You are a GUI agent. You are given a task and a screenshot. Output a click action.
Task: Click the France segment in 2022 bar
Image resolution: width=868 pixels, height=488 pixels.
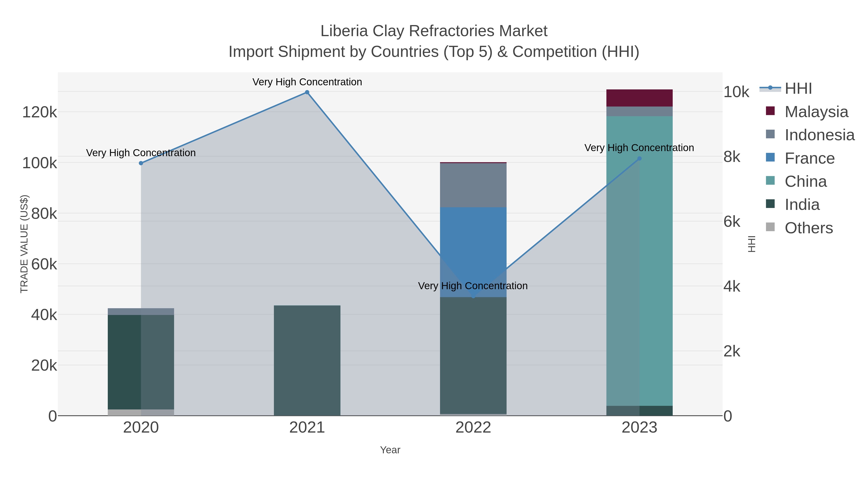(x=473, y=252)
